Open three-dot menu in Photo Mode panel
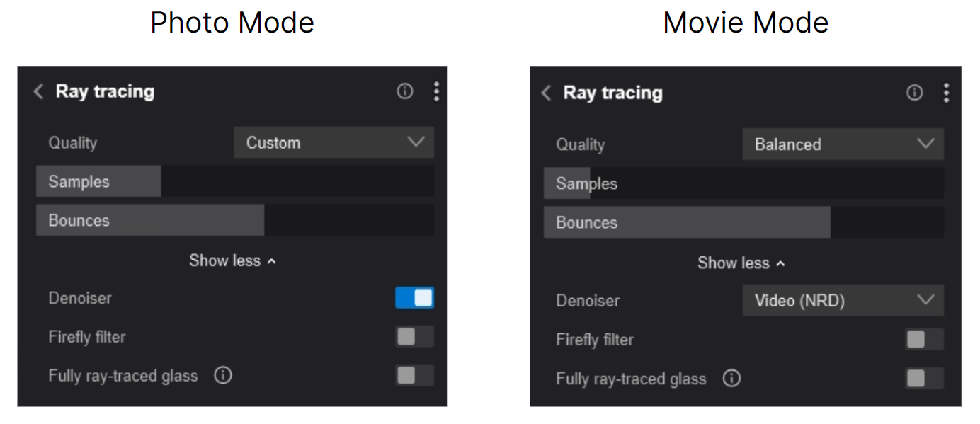 (x=436, y=91)
